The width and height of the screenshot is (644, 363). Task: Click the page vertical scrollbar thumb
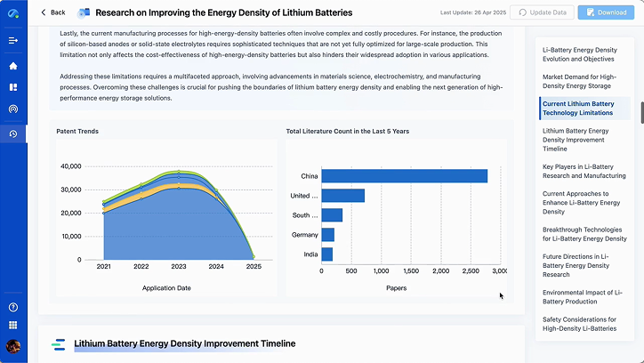[642, 112]
